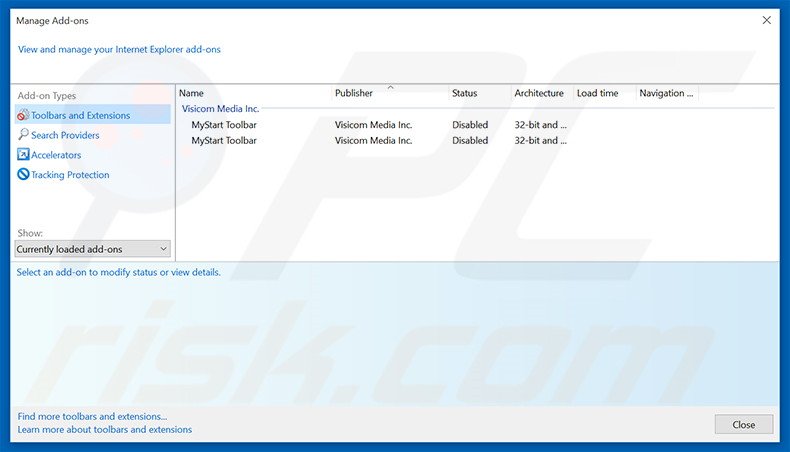Click the Toolbars and Extensions icon
Viewport: 790px width, 452px height.
[x=23, y=115]
